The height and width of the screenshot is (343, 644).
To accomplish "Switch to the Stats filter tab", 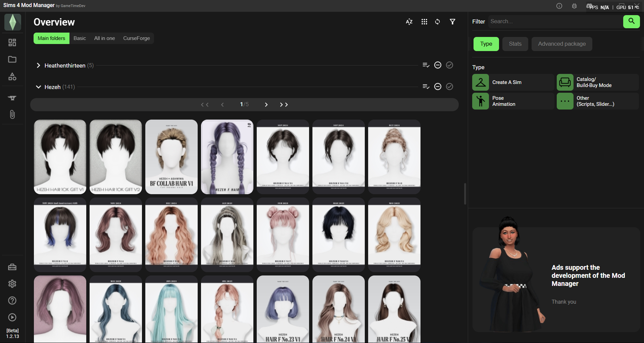I will coord(515,44).
